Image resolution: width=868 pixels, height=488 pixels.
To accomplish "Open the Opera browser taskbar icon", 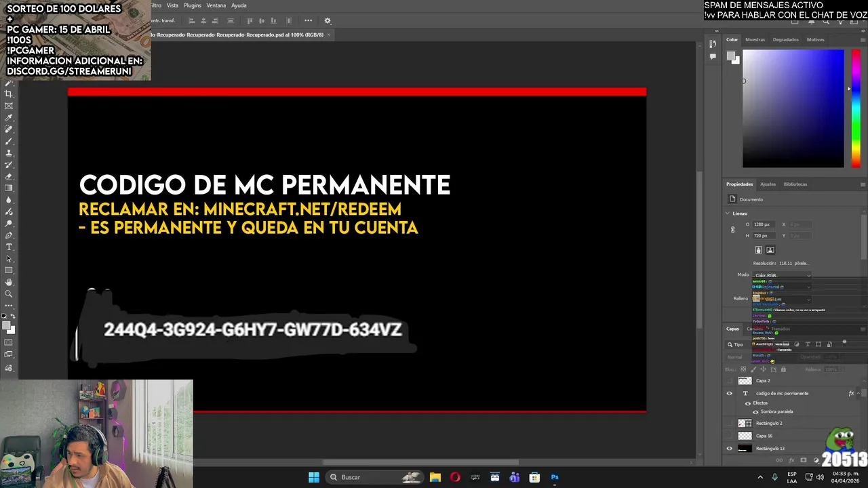I will 455,477.
